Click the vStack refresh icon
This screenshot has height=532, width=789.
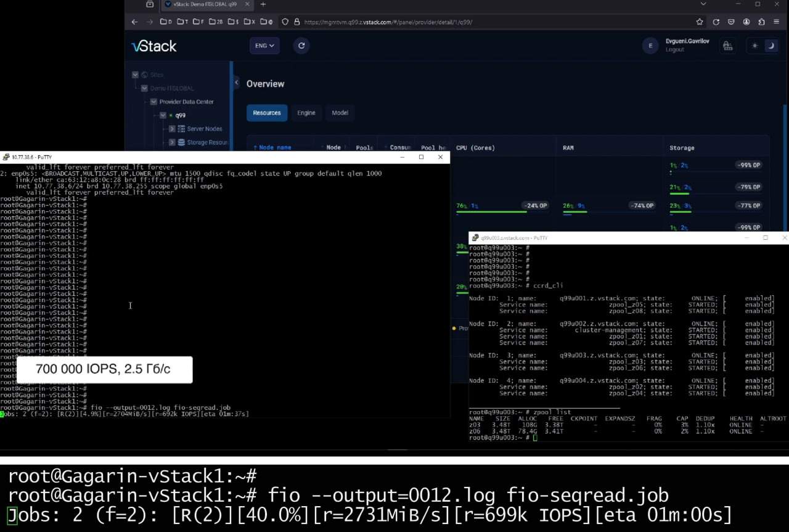pyautogui.click(x=301, y=46)
